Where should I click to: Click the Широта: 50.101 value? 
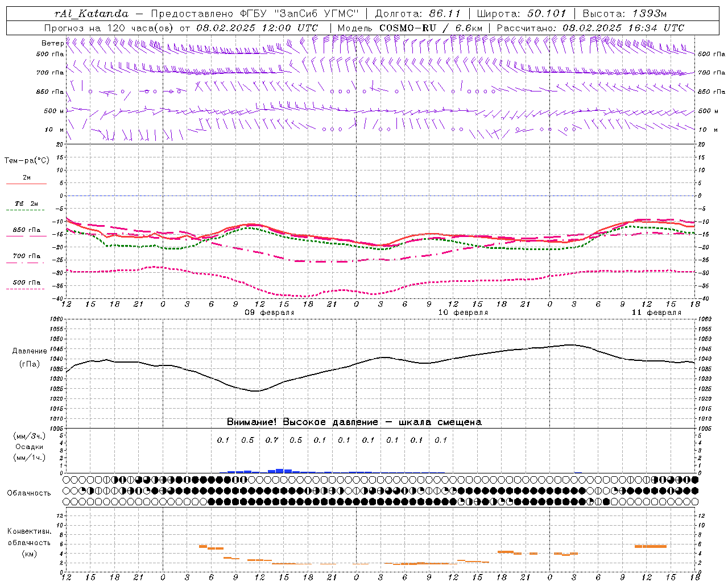[x=522, y=14]
